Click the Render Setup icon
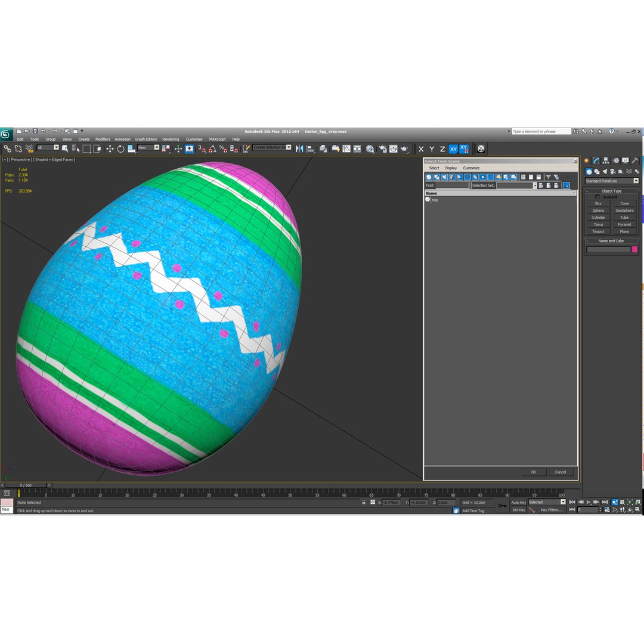This screenshot has height=644, width=644. [383, 148]
